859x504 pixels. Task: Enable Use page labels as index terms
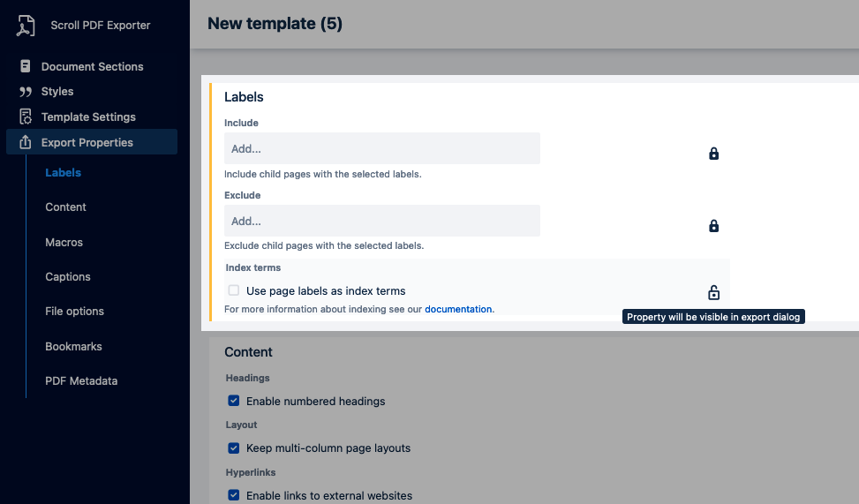point(234,290)
